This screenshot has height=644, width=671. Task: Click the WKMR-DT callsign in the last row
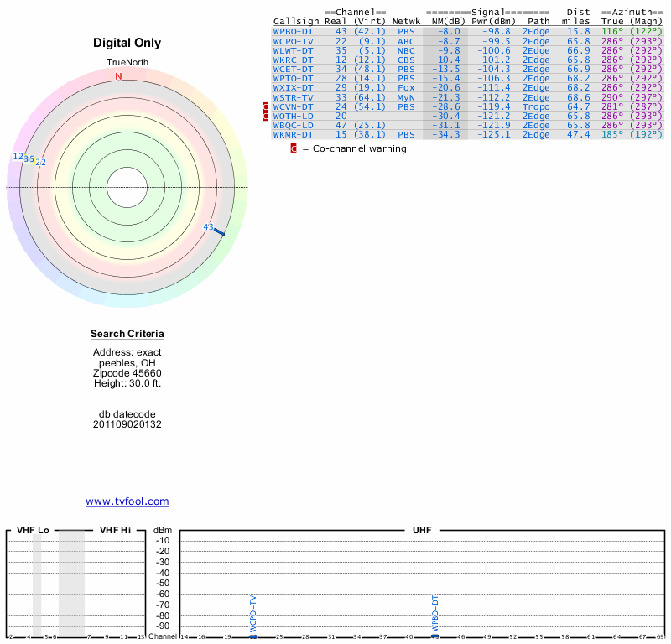(293, 134)
